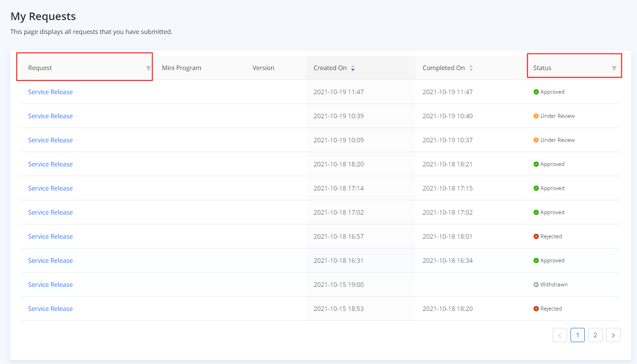
Task: Open Service Release created 2021-10-19 11:47
Action: point(50,92)
